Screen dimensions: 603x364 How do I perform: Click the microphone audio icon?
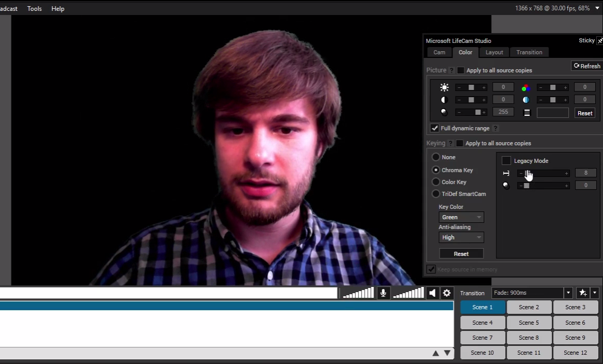tap(383, 293)
